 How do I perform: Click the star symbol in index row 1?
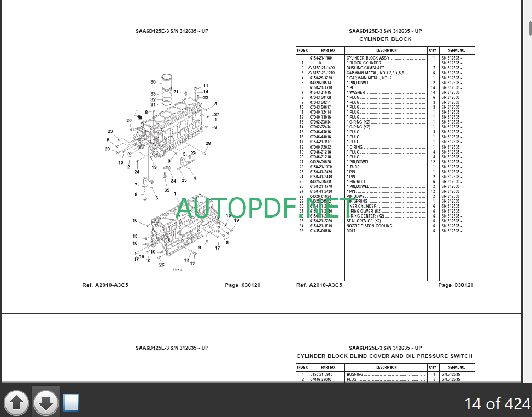pyautogui.click(x=320, y=63)
